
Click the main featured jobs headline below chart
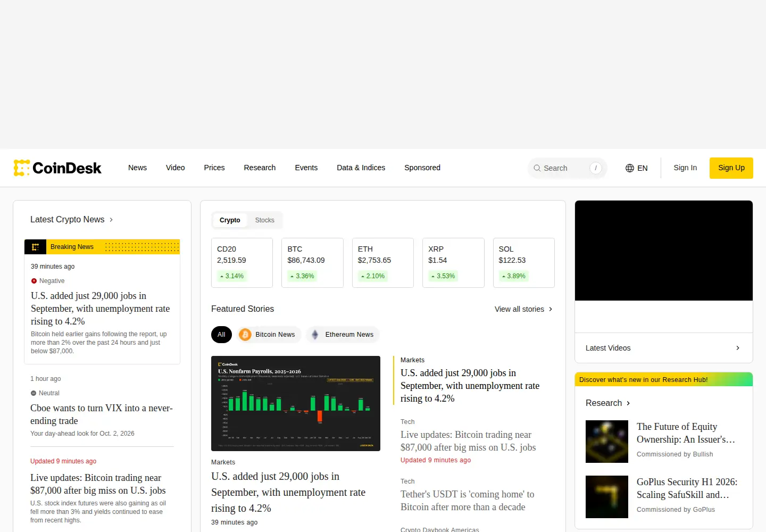click(288, 493)
